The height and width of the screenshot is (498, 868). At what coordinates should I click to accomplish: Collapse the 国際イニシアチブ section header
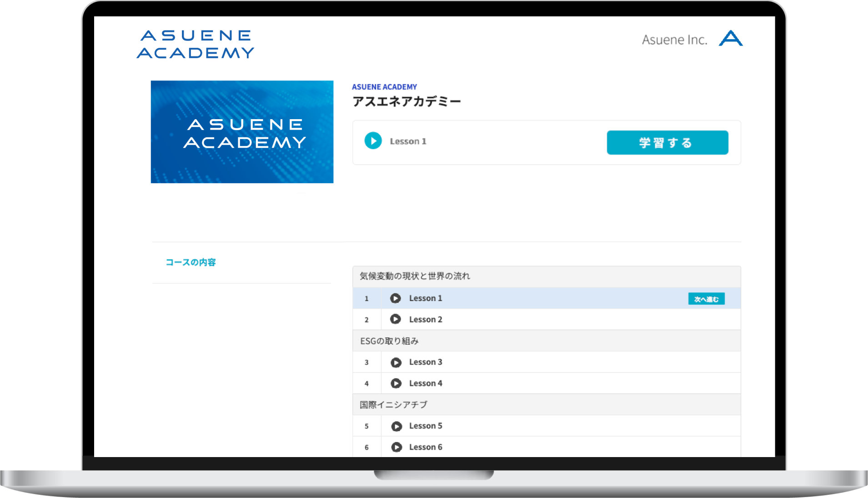click(x=393, y=405)
